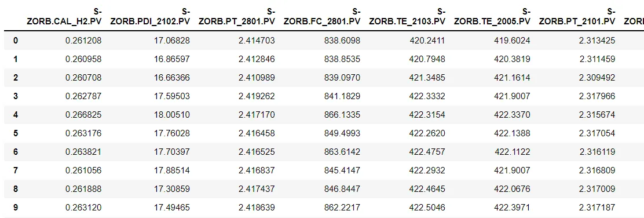This screenshot has width=644, height=218.
Task: Click cell value 866.1335
Action: tap(342, 115)
